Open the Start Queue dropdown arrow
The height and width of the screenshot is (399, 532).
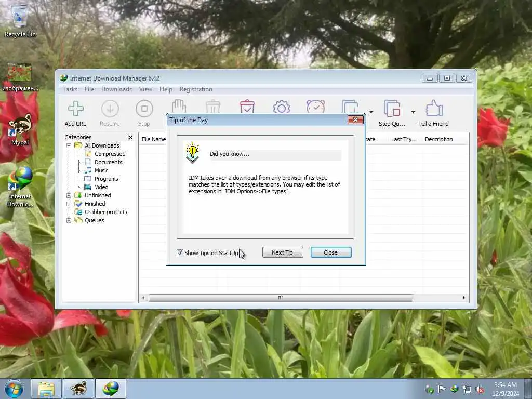371,112
